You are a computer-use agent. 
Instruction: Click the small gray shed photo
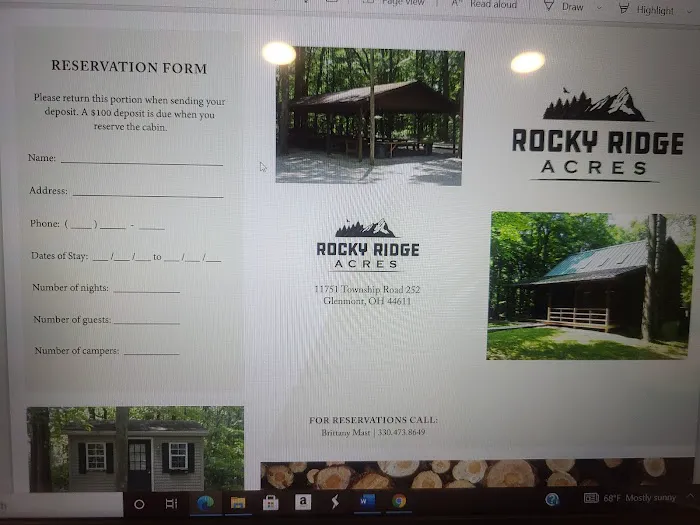[135, 449]
